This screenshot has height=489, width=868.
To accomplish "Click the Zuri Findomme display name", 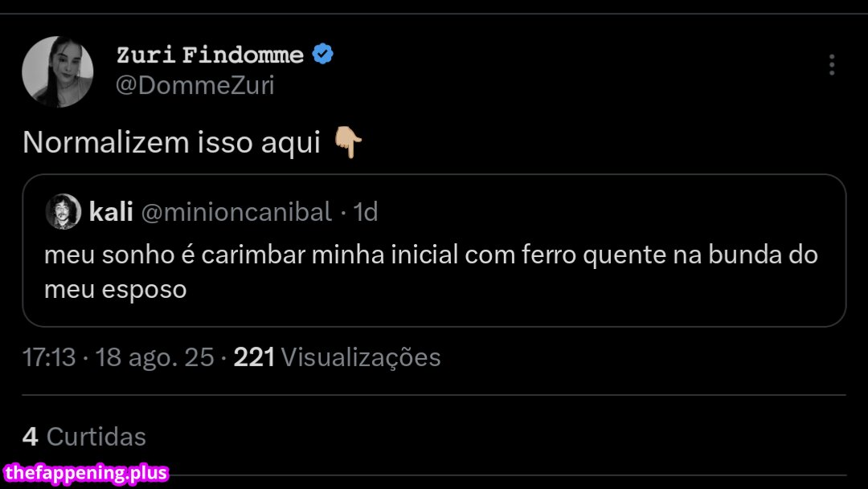I will [210, 55].
